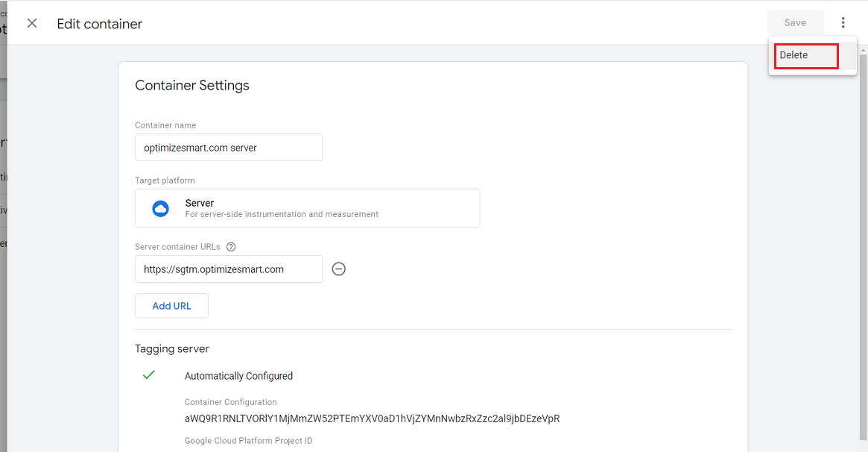Click the Edit container title text
Viewport: 868px width, 452px height.
[x=99, y=24]
